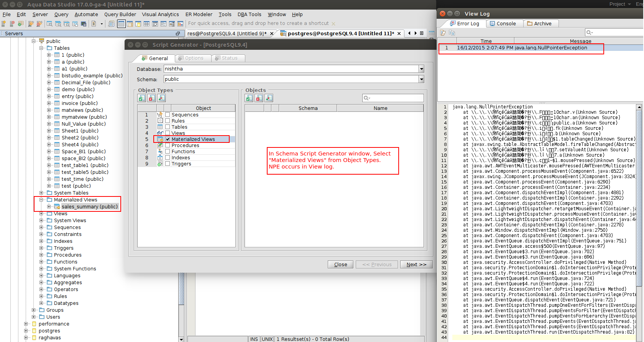Uncheck the Materialized Views checkbox
Screen dimensions: 644x342
pyautogui.click(x=168, y=139)
